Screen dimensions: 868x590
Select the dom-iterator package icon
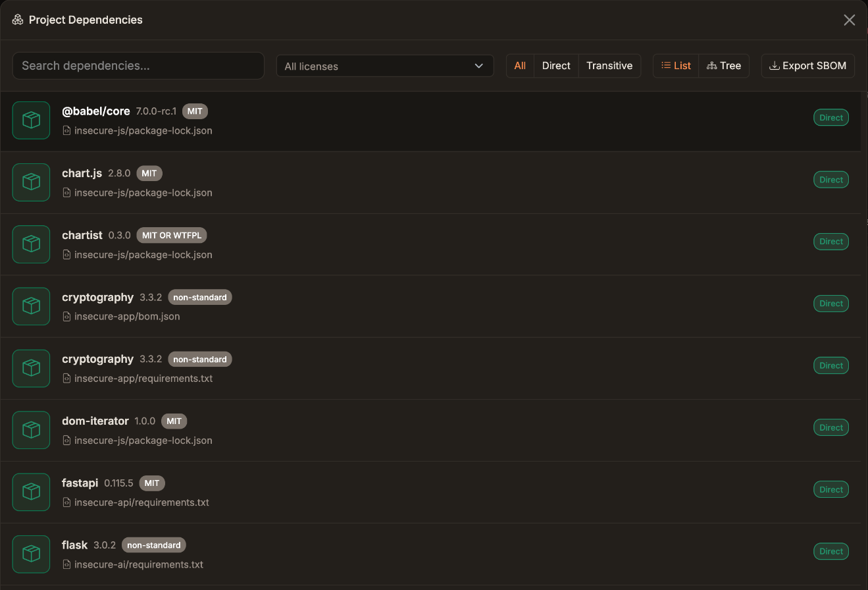pos(31,430)
